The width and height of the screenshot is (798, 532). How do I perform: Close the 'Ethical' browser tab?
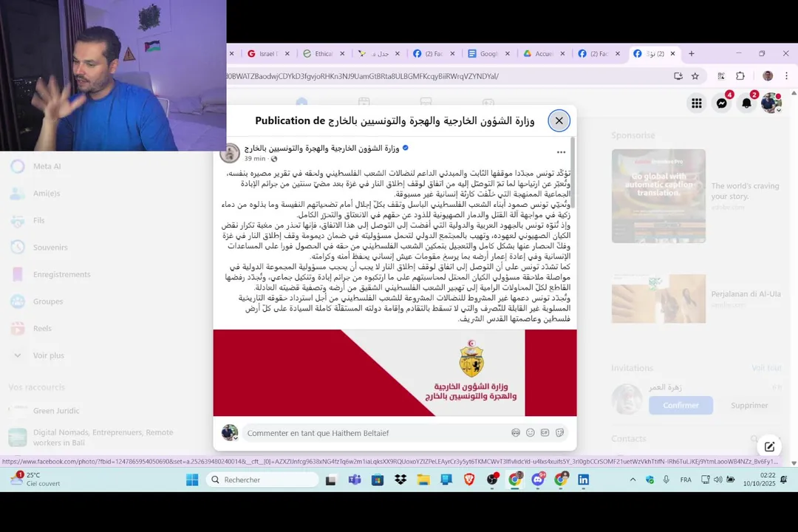tap(343, 53)
